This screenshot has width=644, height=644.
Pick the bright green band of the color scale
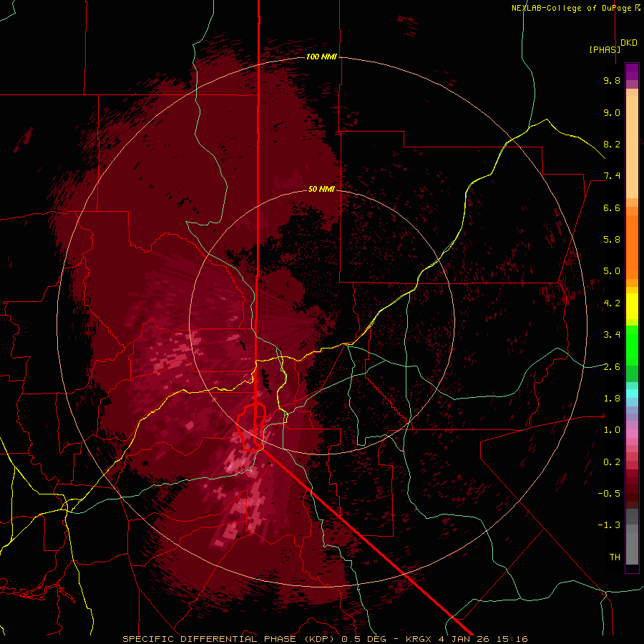coord(632,346)
